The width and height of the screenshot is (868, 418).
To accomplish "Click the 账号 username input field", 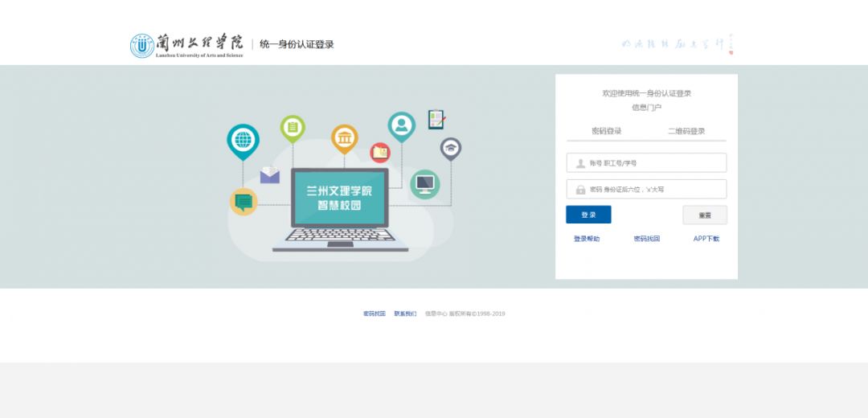I will [646, 163].
